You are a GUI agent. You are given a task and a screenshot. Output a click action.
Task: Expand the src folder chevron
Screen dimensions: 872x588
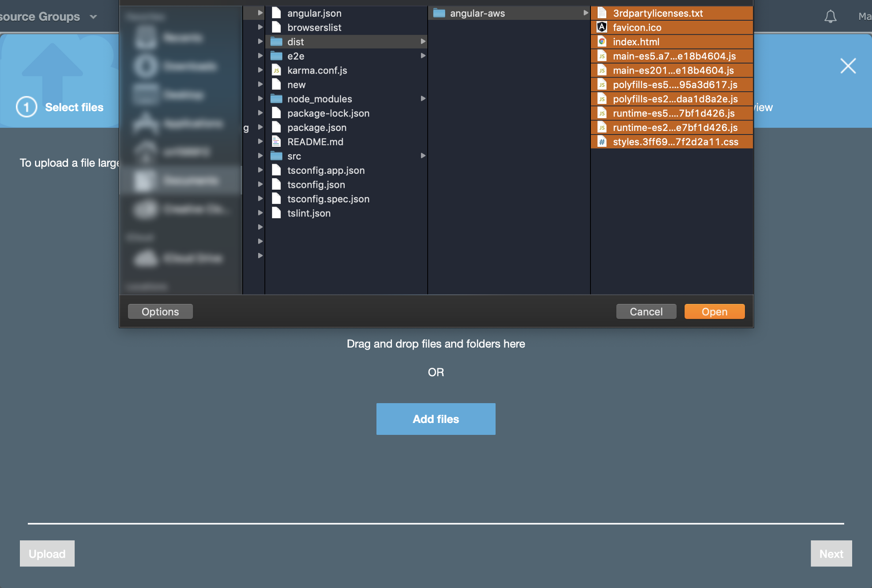click(x=423, y=156)
